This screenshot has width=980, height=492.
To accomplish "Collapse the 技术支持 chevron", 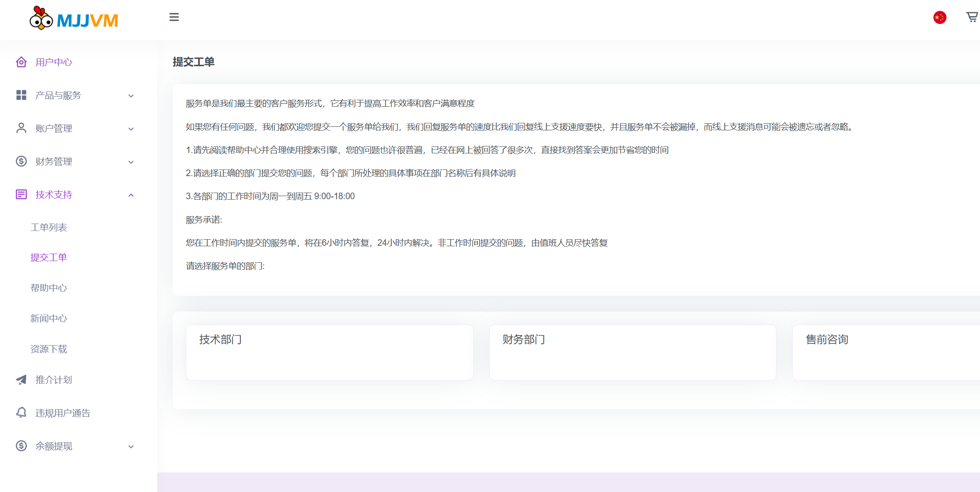I will tap(131, 195).
